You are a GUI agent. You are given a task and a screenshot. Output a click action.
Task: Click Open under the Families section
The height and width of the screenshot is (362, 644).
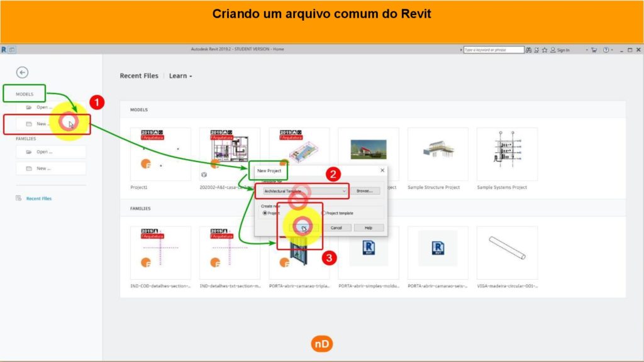pos(50,151)
